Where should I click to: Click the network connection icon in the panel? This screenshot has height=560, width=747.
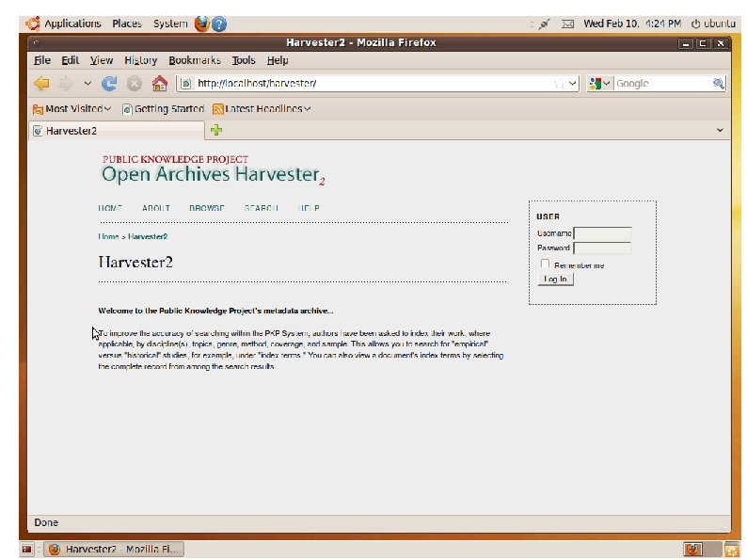pyautogui.click(x=544, y=24)
